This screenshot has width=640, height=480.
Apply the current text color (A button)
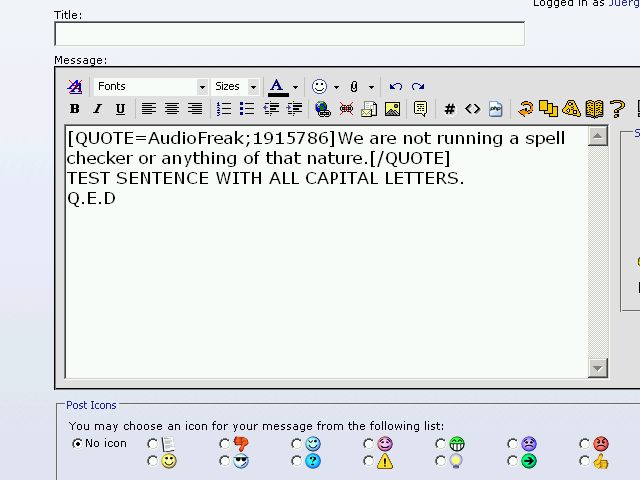(x=278, y=87)
